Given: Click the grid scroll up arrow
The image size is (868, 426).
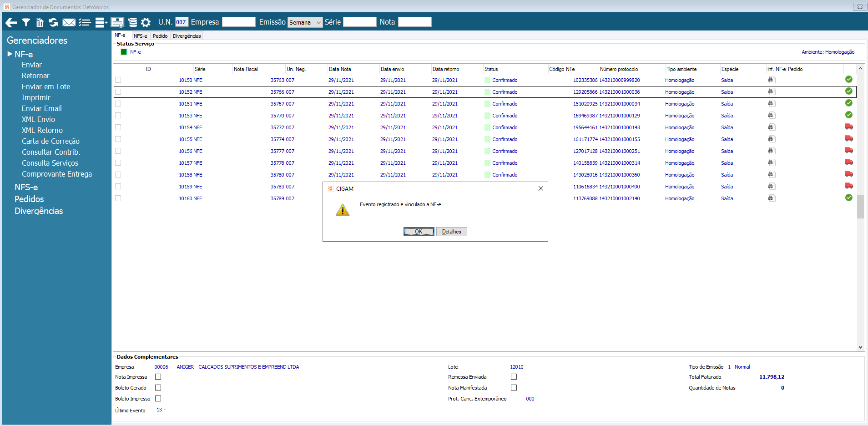Looking at the screenshot, I should tap(860, 68).
